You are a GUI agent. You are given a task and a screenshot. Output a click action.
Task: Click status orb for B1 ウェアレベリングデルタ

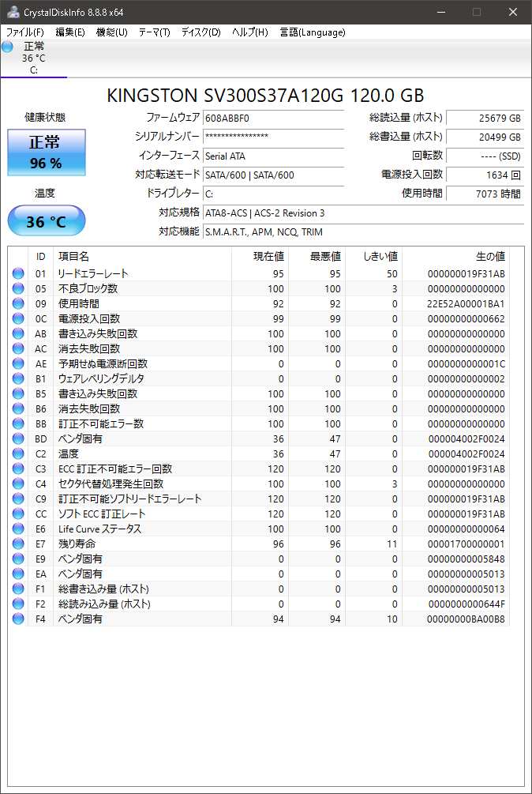coord(18,378)
